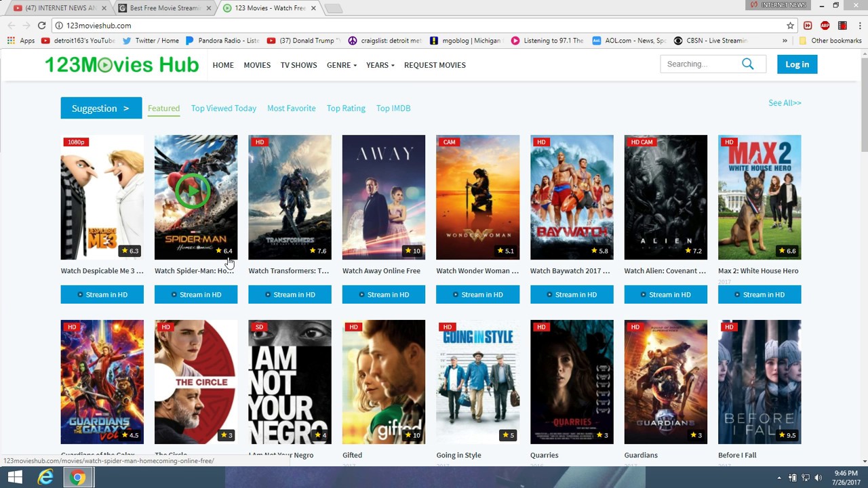Click the back navigation arrow

pos(11,25)
